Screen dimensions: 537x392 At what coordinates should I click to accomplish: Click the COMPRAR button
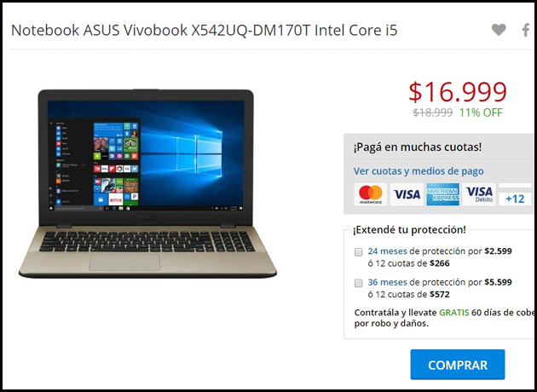pyautogui.click(x=458, y=365)
